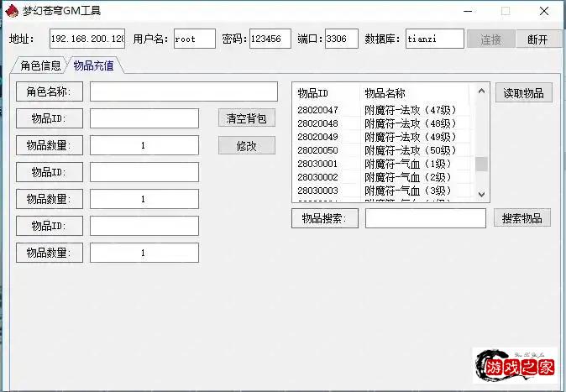
Task: Switch to the 角色信息 tab
Action: [x=40, y=65]
